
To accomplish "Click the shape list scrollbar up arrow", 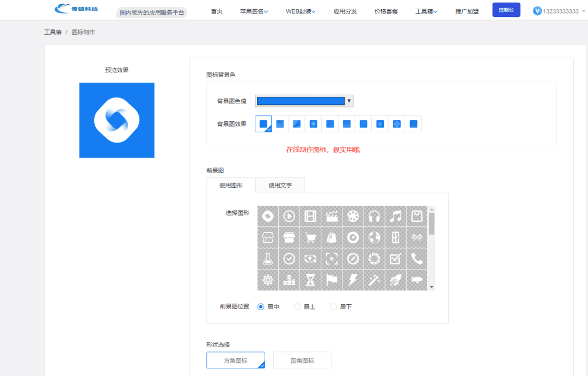I will click(432, 209).
